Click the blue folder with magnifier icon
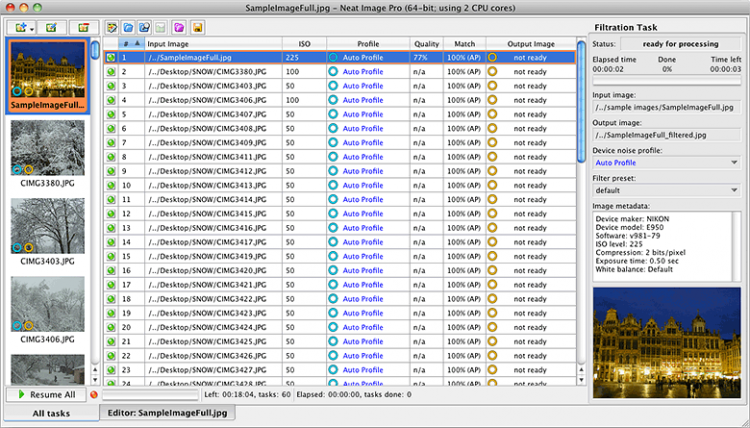Image resolution: width=750 pixels, height=428 pixels. (144, 28)
